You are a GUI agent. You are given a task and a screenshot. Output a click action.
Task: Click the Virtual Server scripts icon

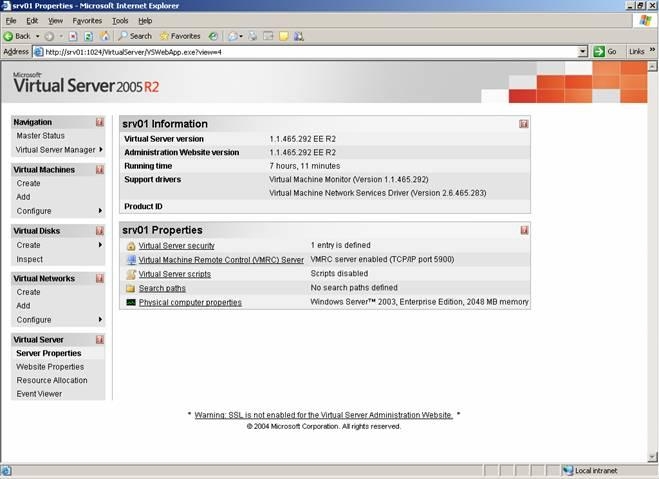pos(130,274)
